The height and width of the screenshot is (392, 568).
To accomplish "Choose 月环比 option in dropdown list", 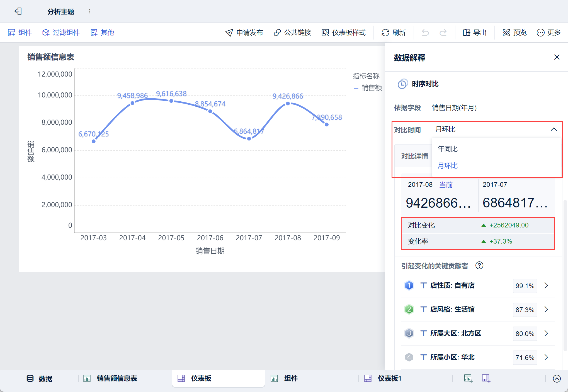I will pyautogui.click(x=448, y=166).
